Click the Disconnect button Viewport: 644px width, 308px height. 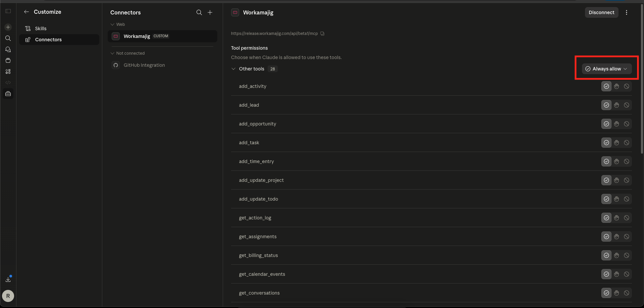601,12
